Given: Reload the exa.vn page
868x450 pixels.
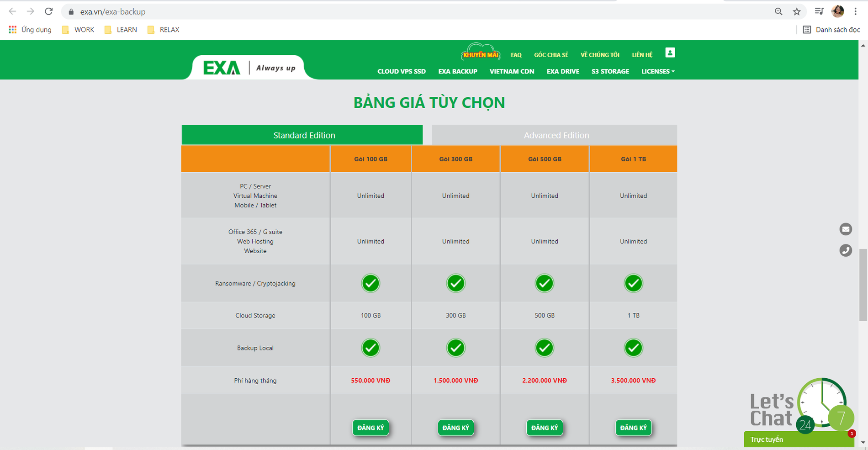Looking at the screenshot, I should [48, 11].
